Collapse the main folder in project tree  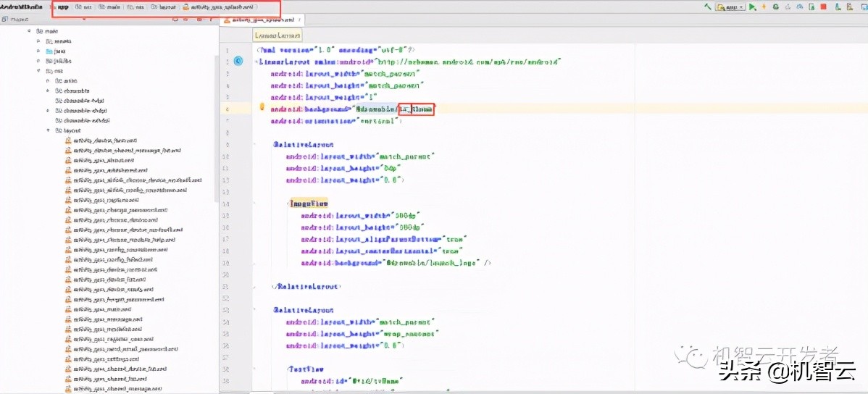coord(29,31)
